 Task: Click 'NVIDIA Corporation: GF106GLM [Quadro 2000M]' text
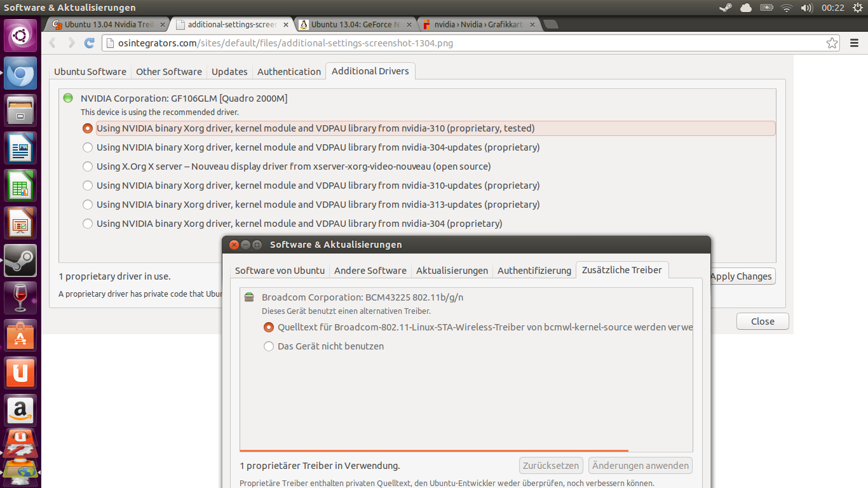coord(184,98)
